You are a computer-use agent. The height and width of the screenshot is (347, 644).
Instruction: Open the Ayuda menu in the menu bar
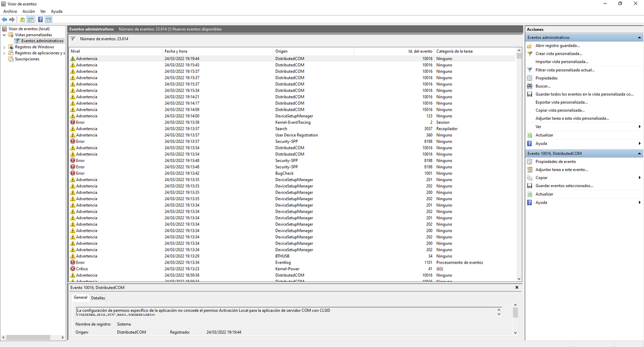(x=56, y=11)
